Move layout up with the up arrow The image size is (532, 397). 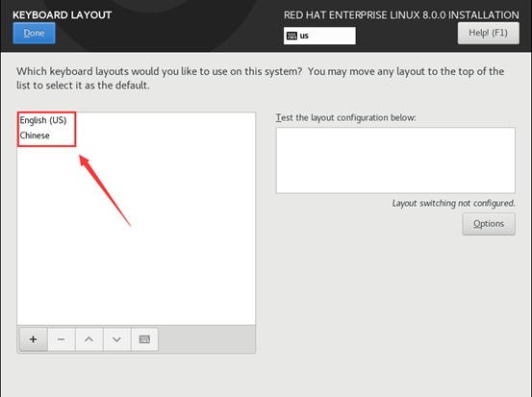pos(89,339)
